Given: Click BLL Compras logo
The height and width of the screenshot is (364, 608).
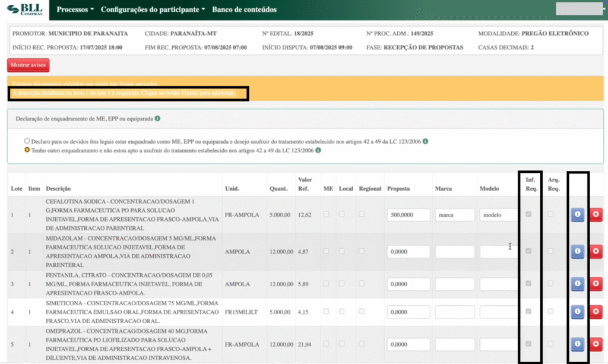Looking at the screenshot, I should tap(26, 10).
